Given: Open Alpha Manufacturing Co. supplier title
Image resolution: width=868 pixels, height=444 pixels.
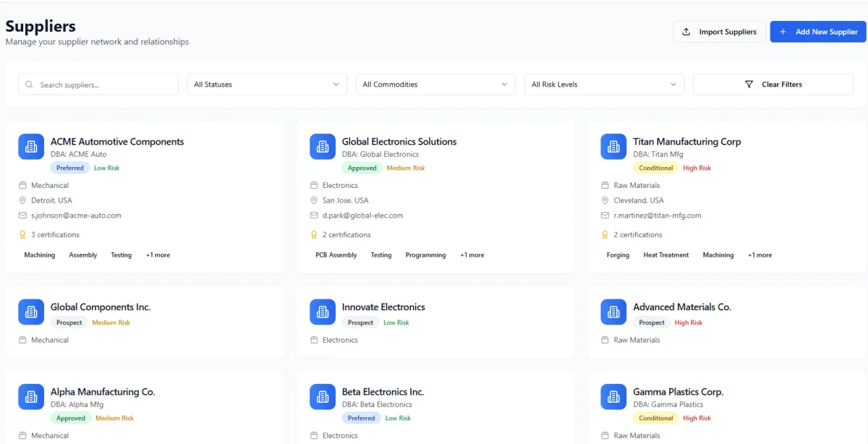Looking at the screenshot, I should (103, 392).
